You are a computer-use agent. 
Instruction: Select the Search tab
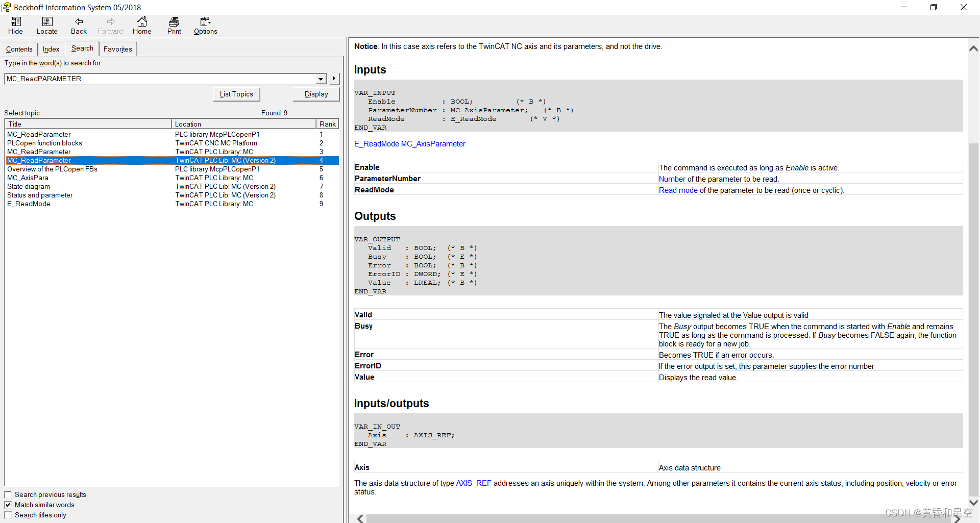pyautogui.click(x=82, y=48)
